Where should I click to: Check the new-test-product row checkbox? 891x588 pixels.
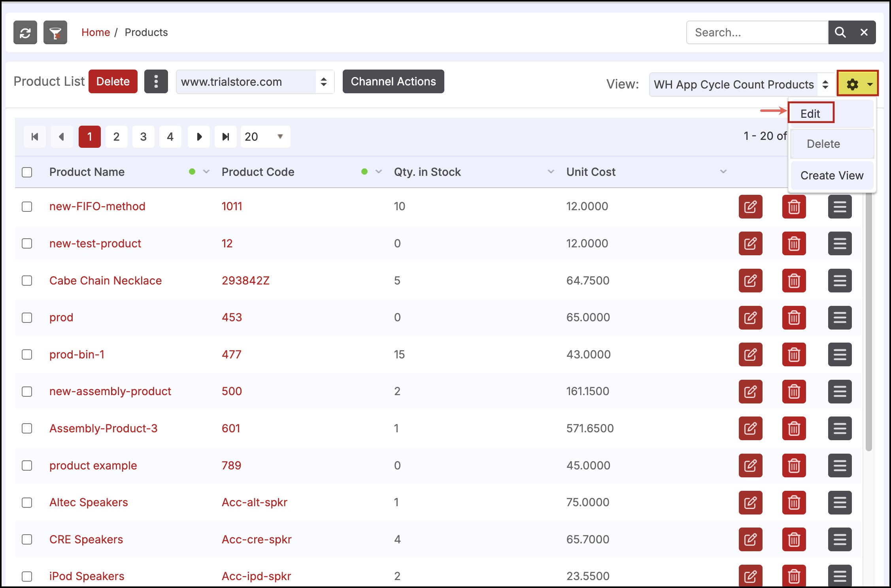(27, 243)
